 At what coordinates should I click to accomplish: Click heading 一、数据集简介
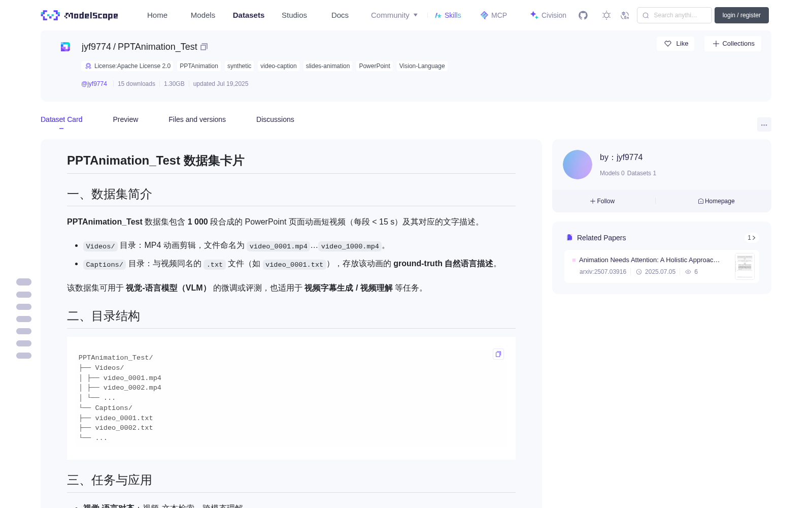coord(110,194)
